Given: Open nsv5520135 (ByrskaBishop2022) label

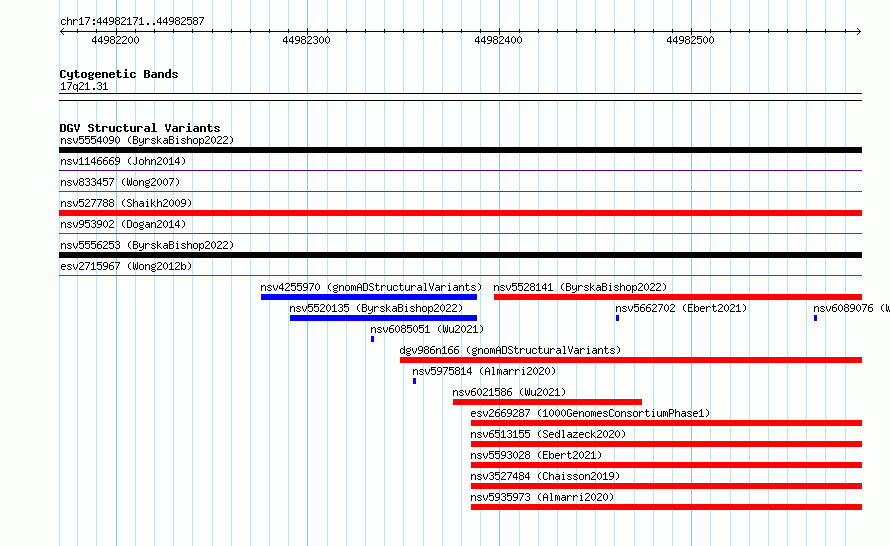Looking at the screenshot, I should pyautogui.click(x=376, y=308).
